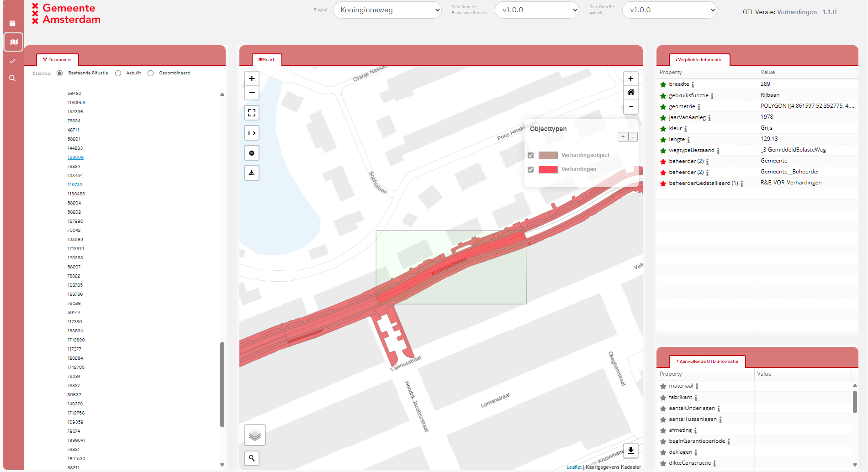This screenshot has height=472, width=868.
Task: Click Verhardingsobject brown color swatch
Action: 548,155
